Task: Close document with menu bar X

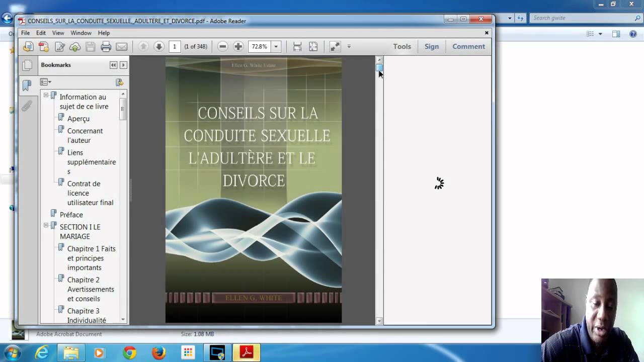Action: click(x=487, y=33)
